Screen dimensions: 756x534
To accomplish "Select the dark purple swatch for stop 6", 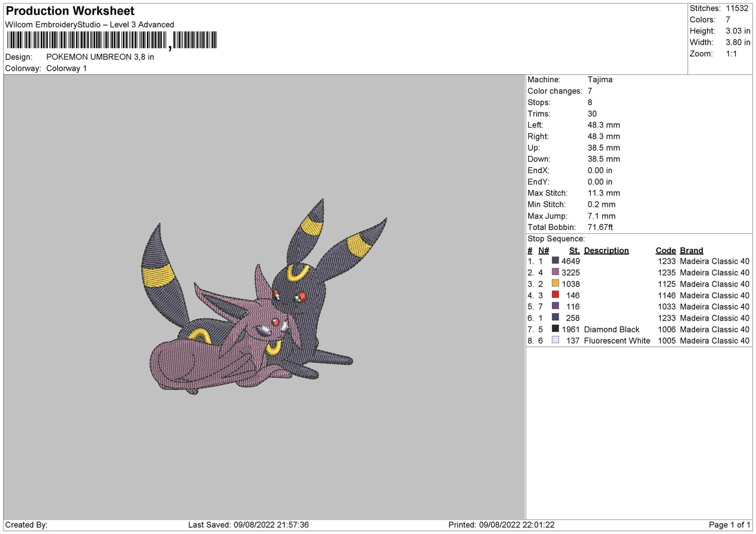I will click(x=555, y=317).
